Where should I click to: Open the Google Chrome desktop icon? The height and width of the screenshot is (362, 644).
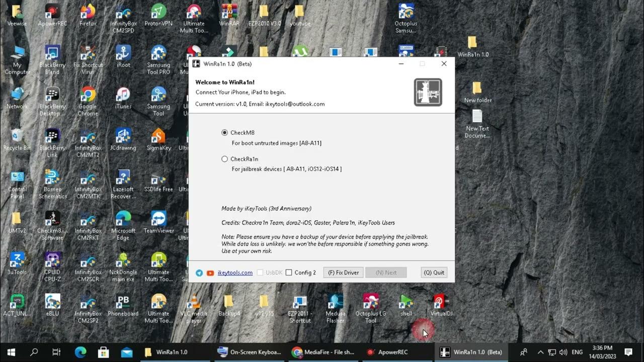(x=88, y=102)
